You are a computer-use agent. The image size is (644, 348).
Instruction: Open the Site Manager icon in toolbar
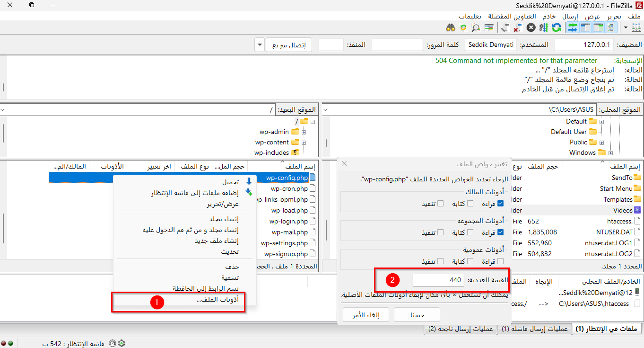[x=635, y=27]
